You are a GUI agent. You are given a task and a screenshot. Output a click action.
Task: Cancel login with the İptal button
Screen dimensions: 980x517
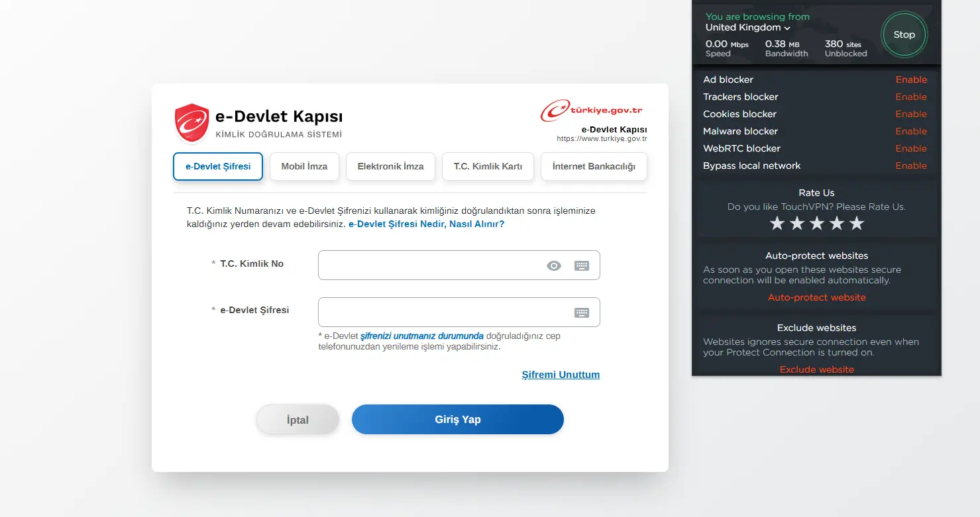298,420
